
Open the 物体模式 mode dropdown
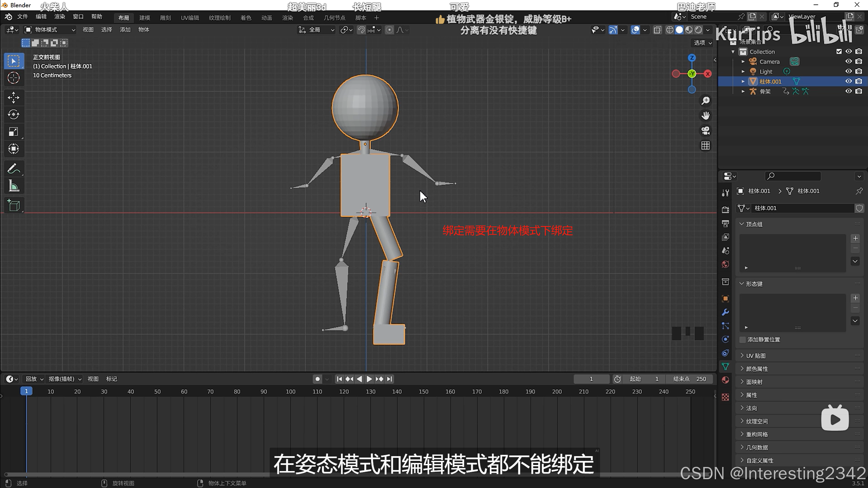pos(50,30)
